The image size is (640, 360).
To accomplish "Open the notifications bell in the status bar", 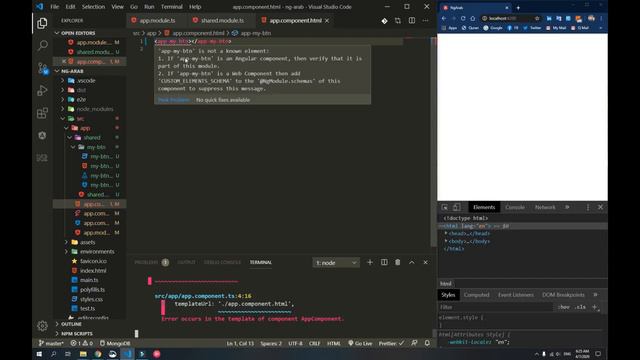I will 427,343.
